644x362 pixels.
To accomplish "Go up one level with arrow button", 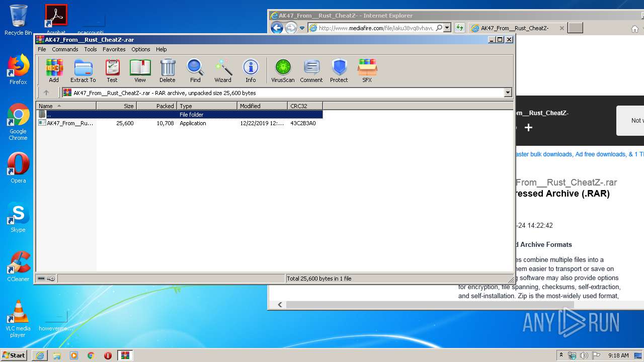I will click(46, 93).
